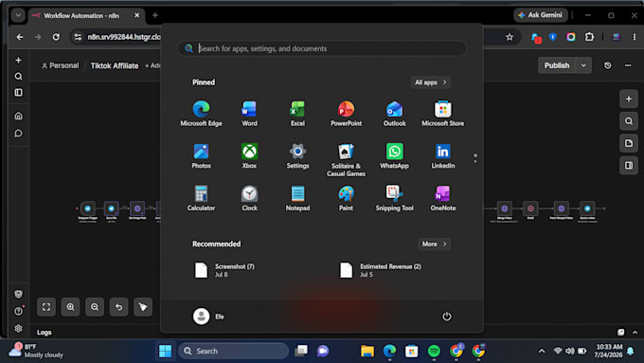Launch the Xbox app

249,156
